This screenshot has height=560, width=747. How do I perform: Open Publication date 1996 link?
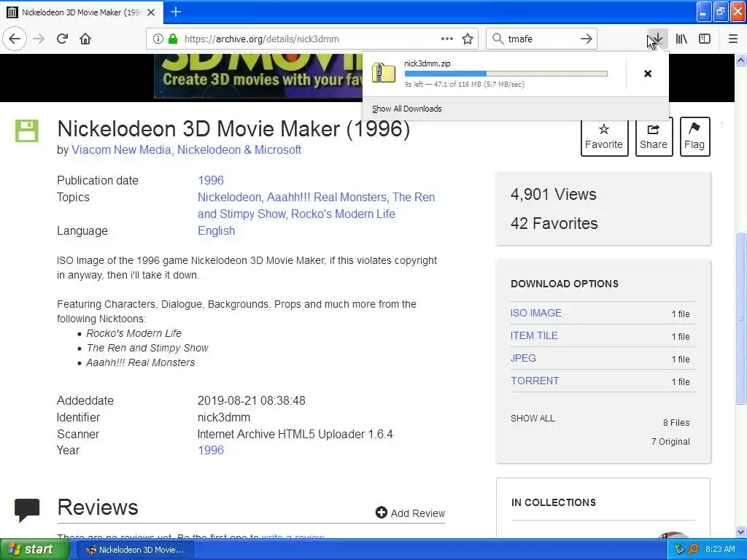click(x=211, y=181)
